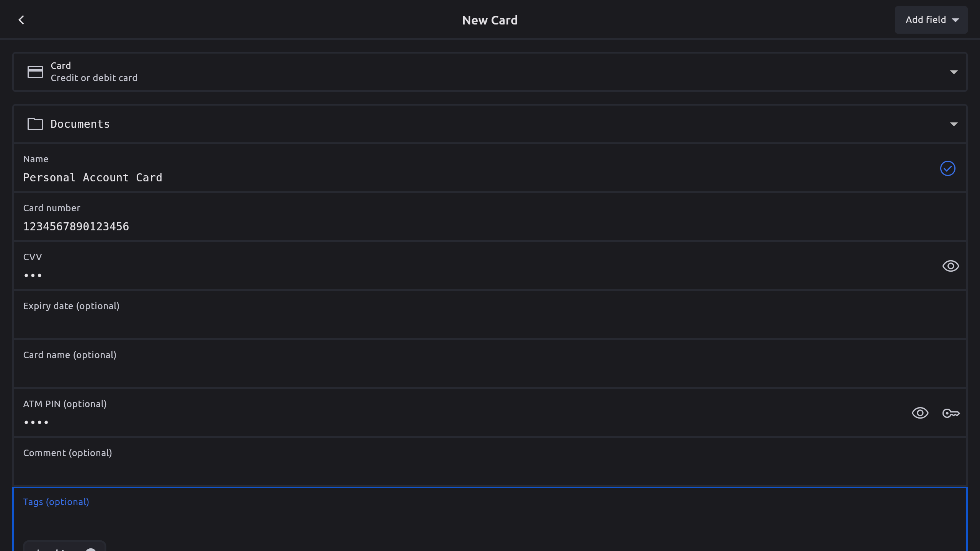This screenshot has height=551, width=980.
Task: Click the blue checkmark in Name field
Action: coord(947,168)
